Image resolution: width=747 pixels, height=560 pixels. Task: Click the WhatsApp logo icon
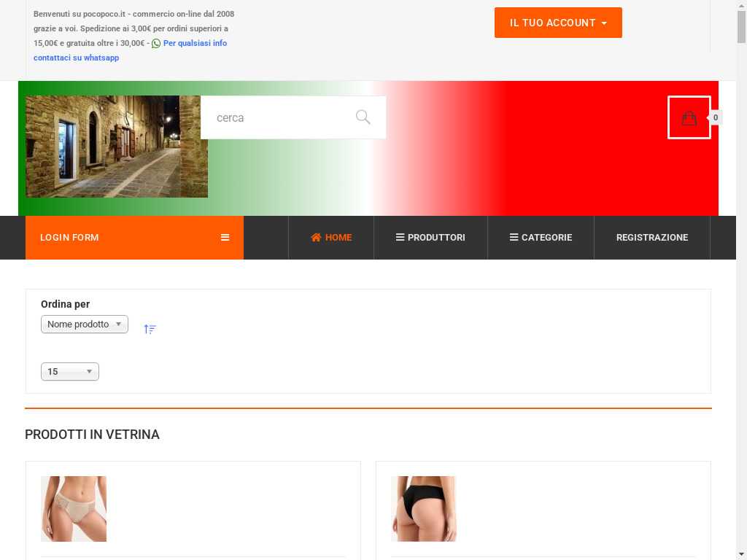point(156,43)
